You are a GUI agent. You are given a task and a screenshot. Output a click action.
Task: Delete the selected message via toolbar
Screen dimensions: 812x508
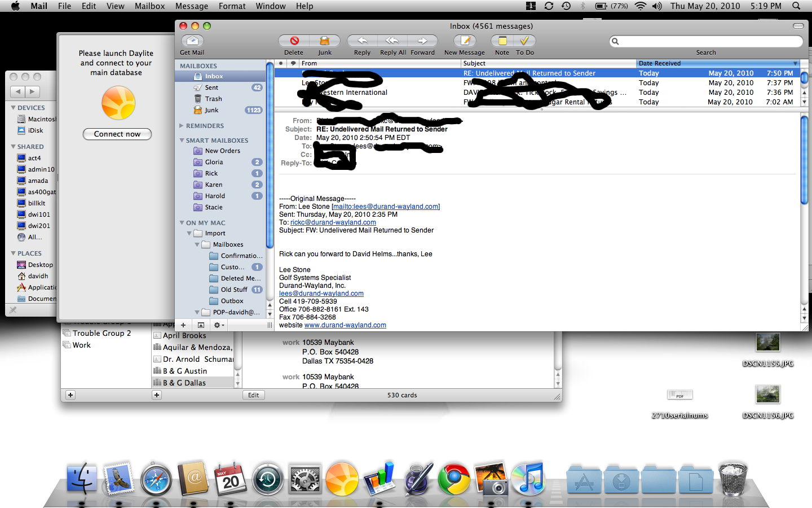[x=294, y=41]
